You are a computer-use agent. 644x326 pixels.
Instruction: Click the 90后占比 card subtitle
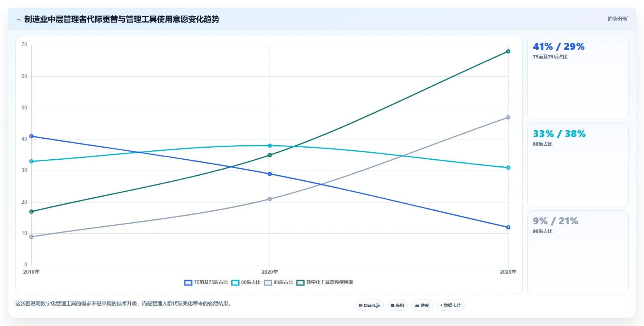[543, 231]
